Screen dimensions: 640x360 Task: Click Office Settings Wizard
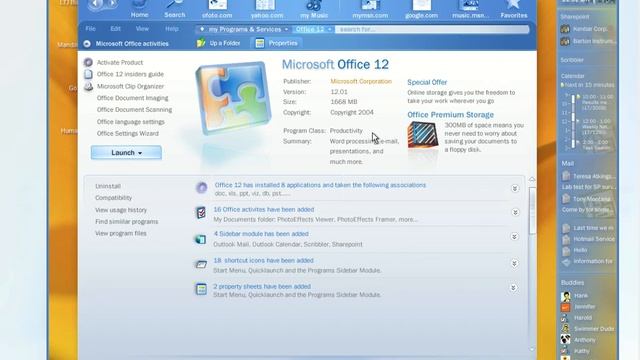point(128,133)
